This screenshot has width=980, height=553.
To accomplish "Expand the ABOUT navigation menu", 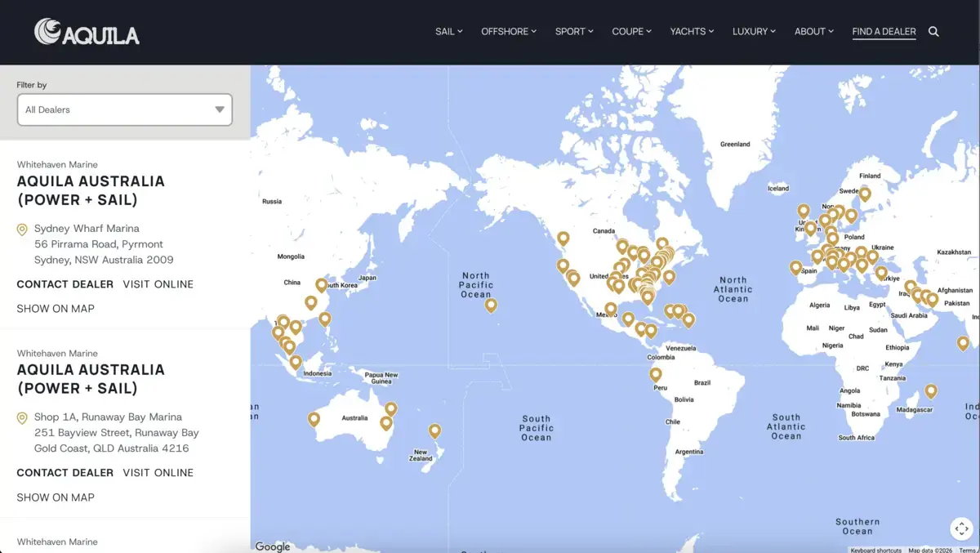I will tap(814, 32).
